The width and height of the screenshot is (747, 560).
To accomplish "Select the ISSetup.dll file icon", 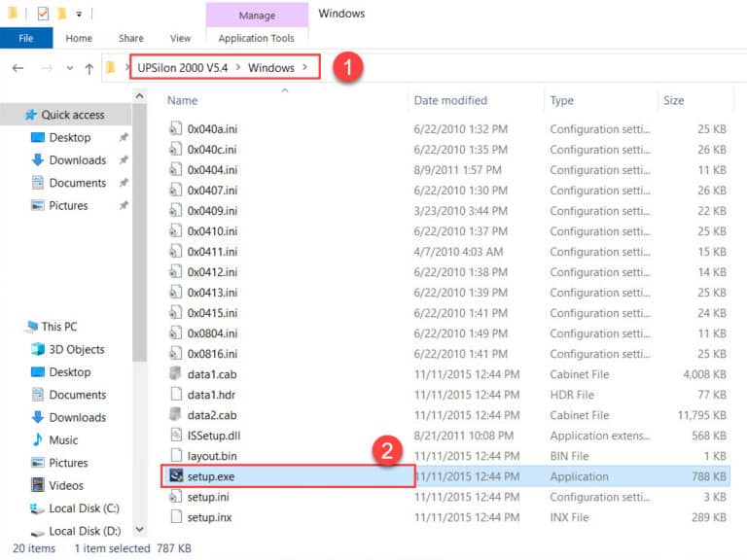I will tap(176, 436).
